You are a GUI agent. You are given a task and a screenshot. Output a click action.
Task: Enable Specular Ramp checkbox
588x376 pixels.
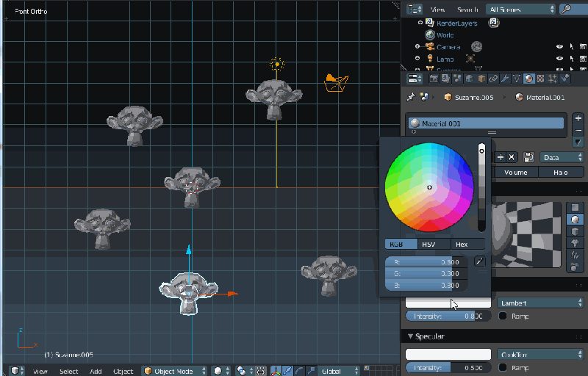pyautogui.click(x=503, y=367)
